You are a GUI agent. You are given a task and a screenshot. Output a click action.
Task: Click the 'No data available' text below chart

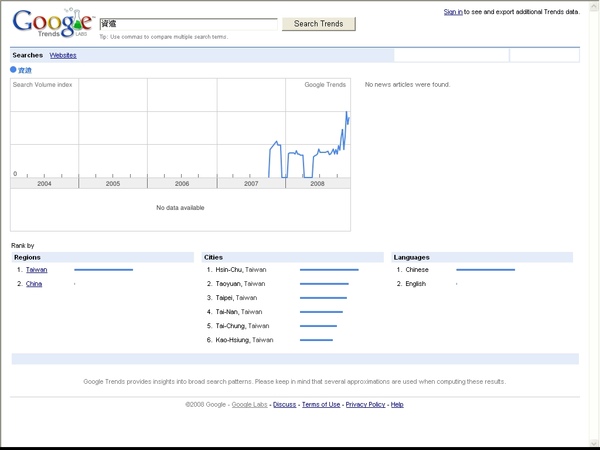click(180, 208)
